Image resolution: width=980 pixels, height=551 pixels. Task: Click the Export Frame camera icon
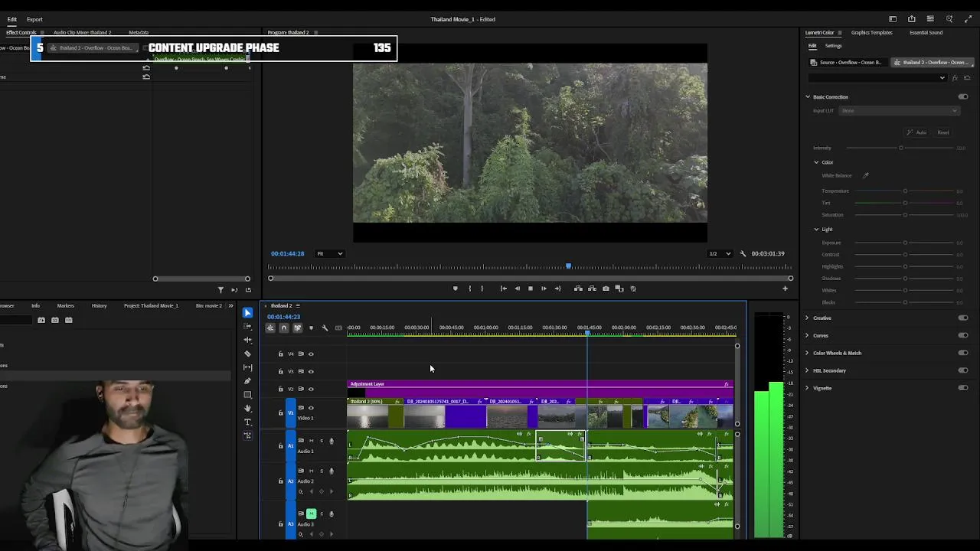tap(606, 289)
